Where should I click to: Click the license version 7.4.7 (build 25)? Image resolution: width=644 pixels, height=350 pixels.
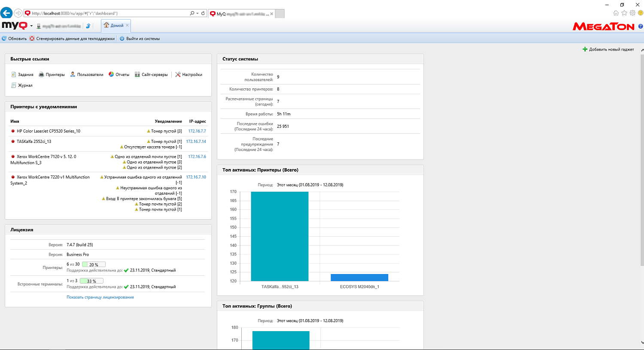coord(80,245)
